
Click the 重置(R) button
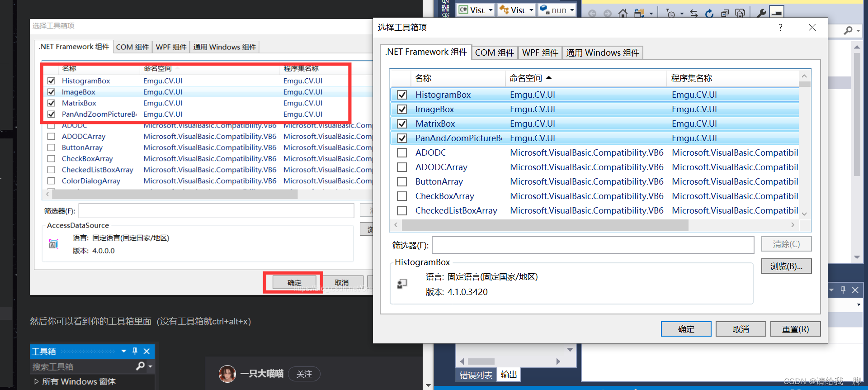(795, 329)
